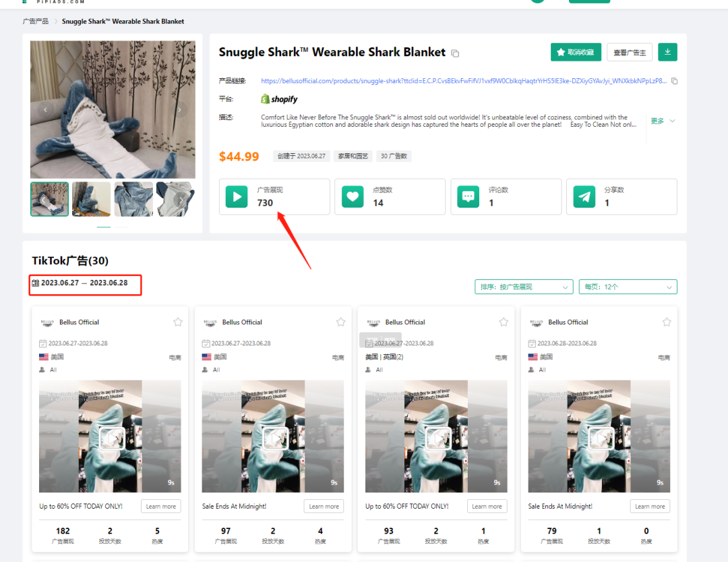The width and height of the screenshot is (728, 562).
Task: Go to next main product image
Action: tap(180, 110)
